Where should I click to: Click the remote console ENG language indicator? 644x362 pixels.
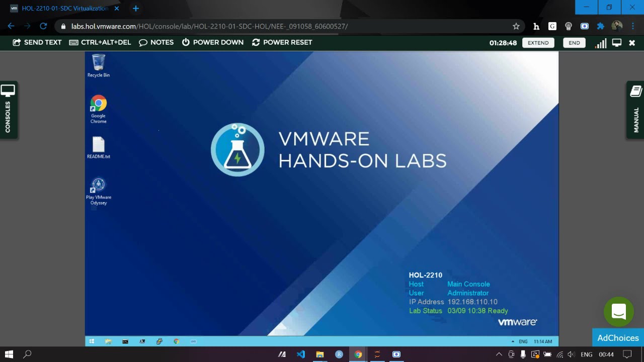[523, 341]
